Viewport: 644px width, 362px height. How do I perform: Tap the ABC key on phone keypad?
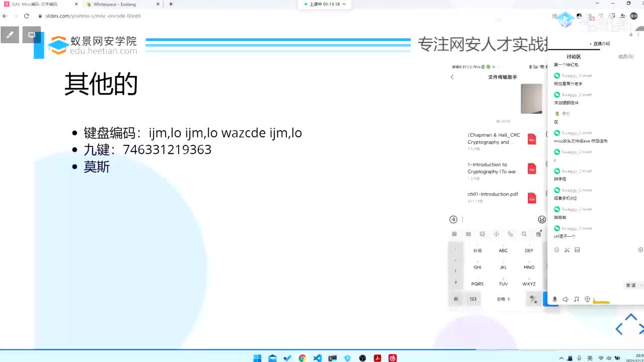point(503,250)
